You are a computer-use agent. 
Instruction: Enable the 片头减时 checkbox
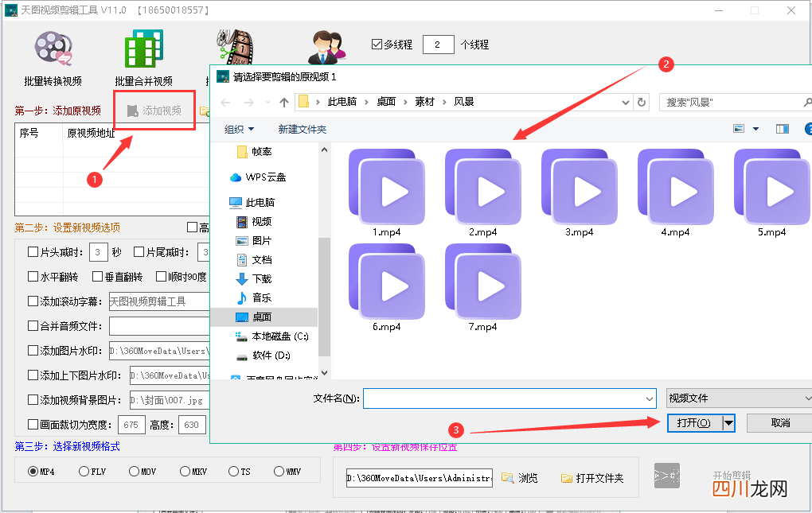coord(33,252)
